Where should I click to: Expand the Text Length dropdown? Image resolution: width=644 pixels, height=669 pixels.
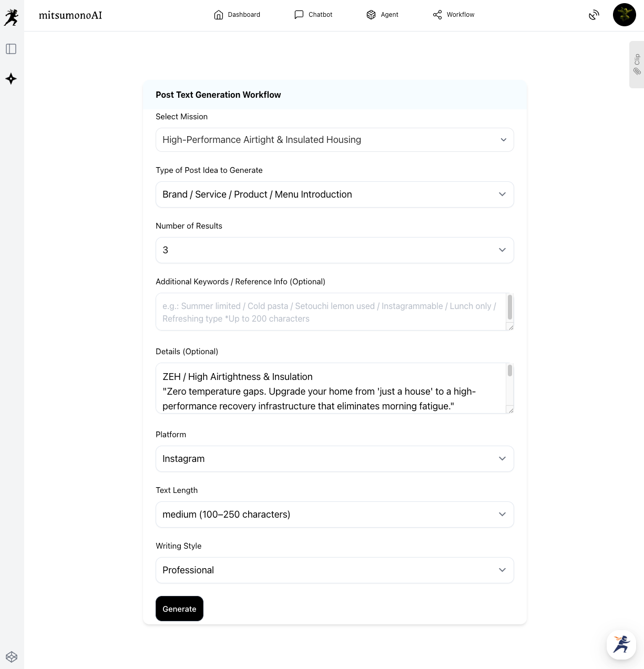334,514
